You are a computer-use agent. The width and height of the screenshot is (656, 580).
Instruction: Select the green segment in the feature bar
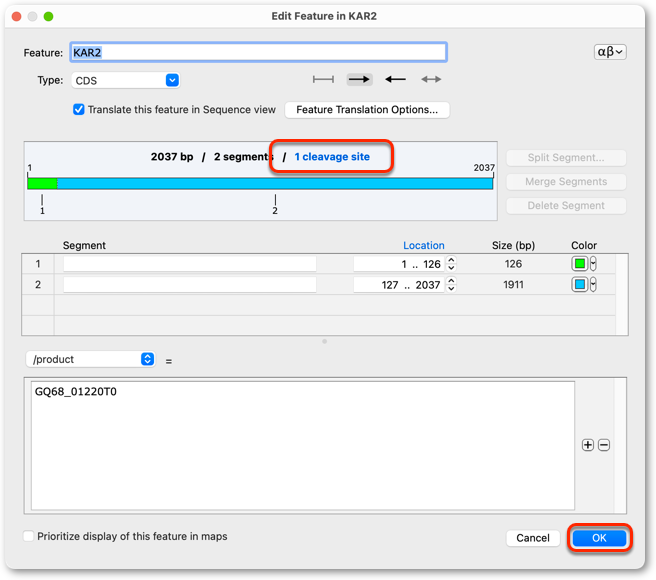coord(42,183)
